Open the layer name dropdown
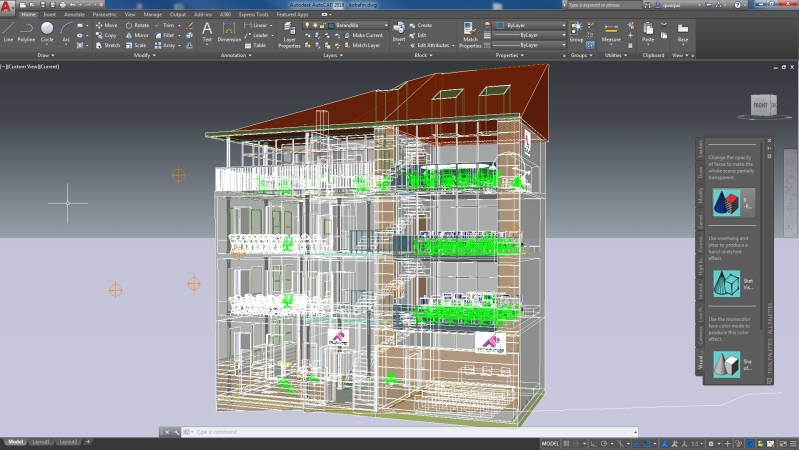 coord(360,24)
